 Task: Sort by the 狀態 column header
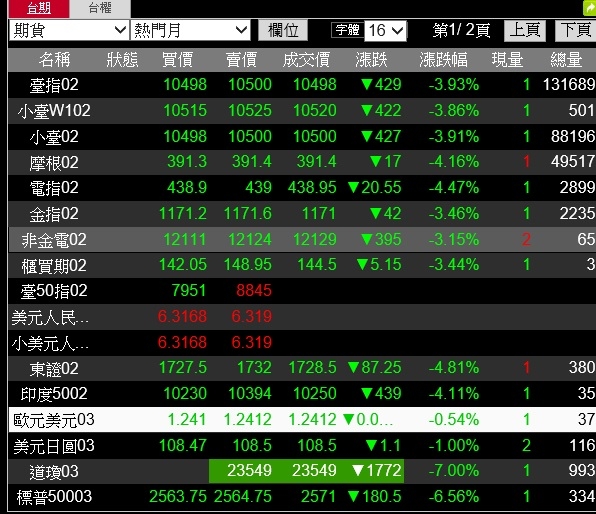click(x=122, y=60)
